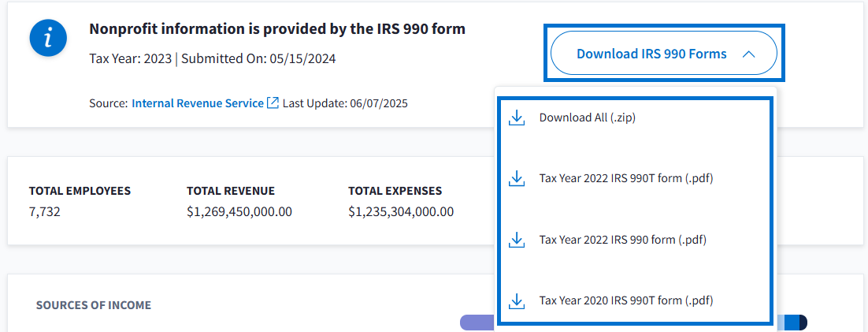Screen dimensions: 868x332
Task: Choose Tax Year 2022 IRS 990T form (.pdf)
Action: pyautogui.click(x=625, y=179)
